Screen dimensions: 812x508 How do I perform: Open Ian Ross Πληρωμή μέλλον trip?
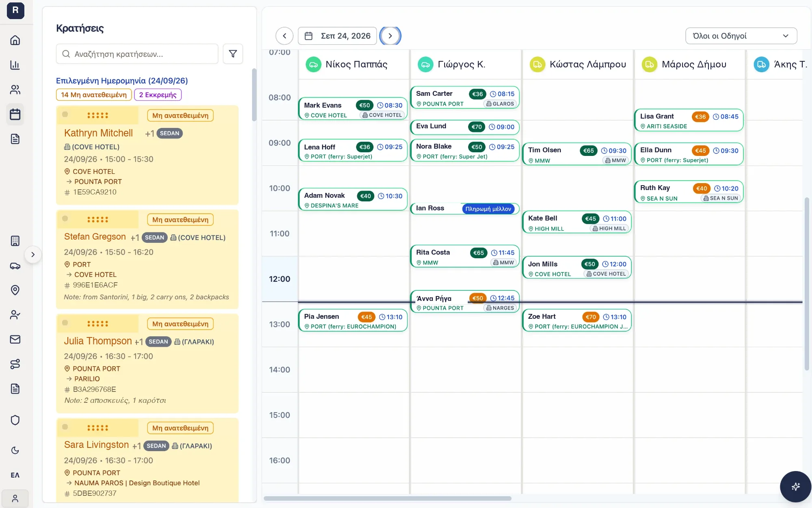click(x=465, y=208)
